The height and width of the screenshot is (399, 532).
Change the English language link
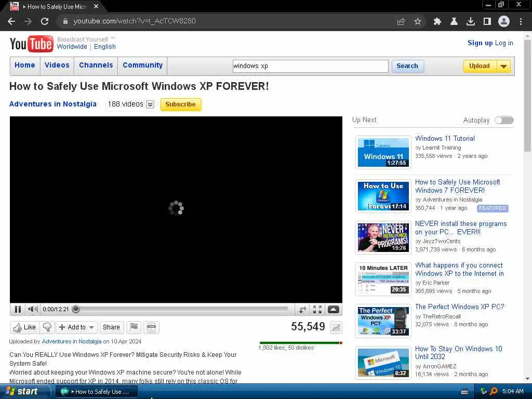[x=105, y=47]
